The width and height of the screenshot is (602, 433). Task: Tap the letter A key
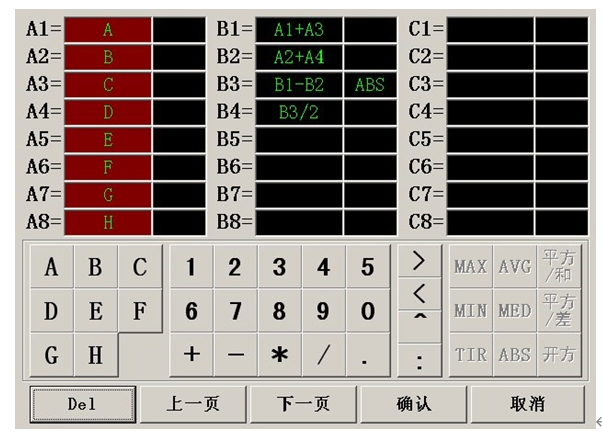(x=52, y=266)
